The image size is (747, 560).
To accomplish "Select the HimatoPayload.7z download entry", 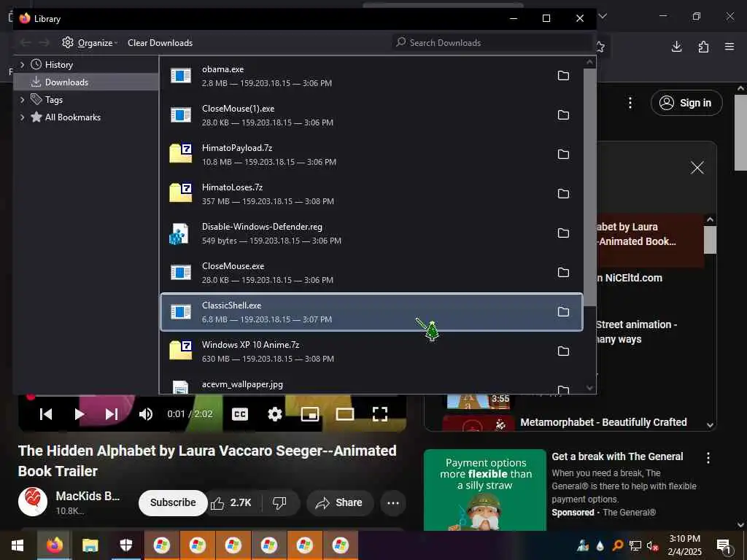I will [x=371, y=155].
